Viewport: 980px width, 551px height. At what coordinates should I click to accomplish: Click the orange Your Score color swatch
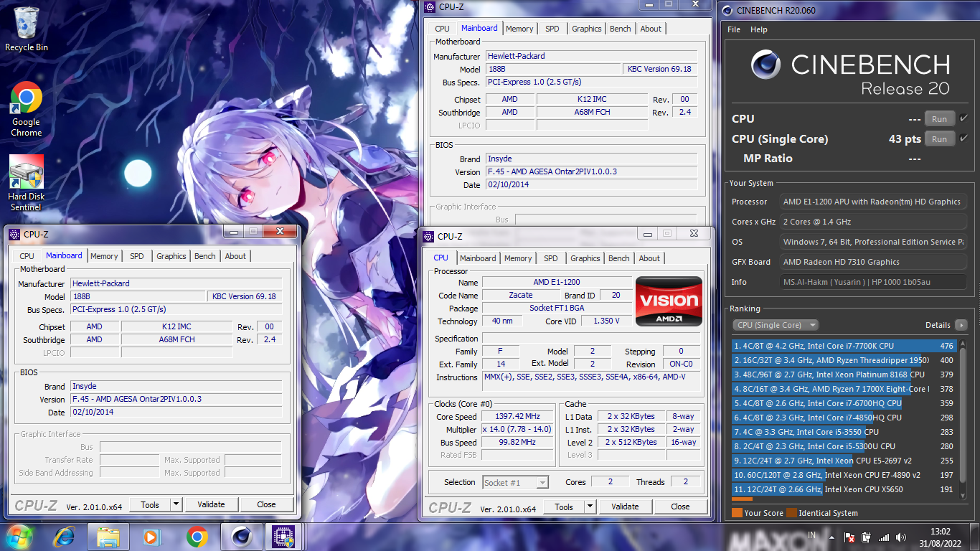coord(737,513)
